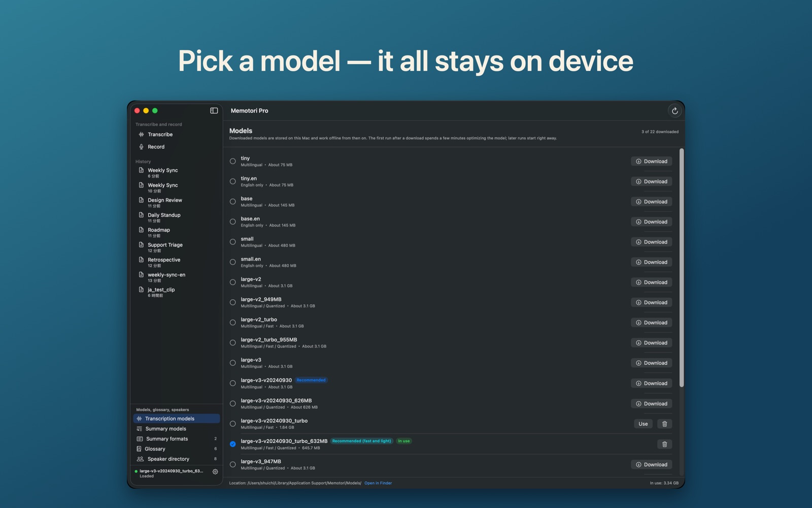Image resolution: width=812 pixels, height=508 pixels.
Task: Open the Glossary section
Action: coord(176,449)
